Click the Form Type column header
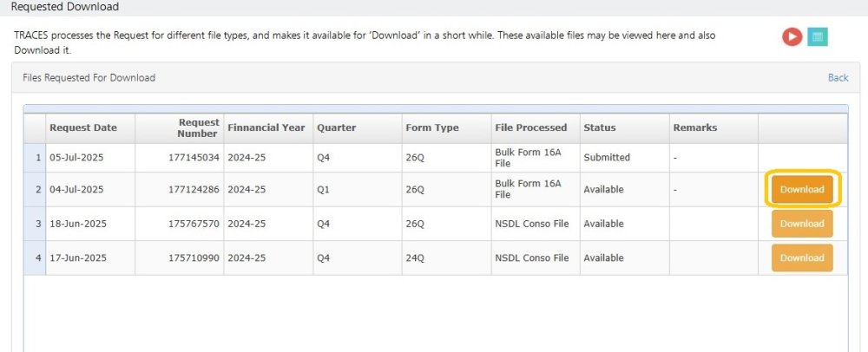The width and height of the screenshot is (868, 352). (432, 128)
